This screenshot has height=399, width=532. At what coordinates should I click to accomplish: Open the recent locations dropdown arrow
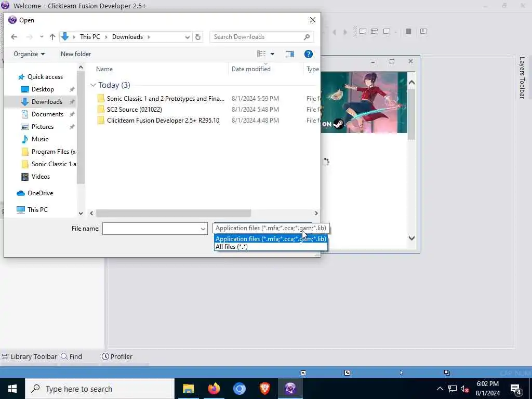point(42,37)
